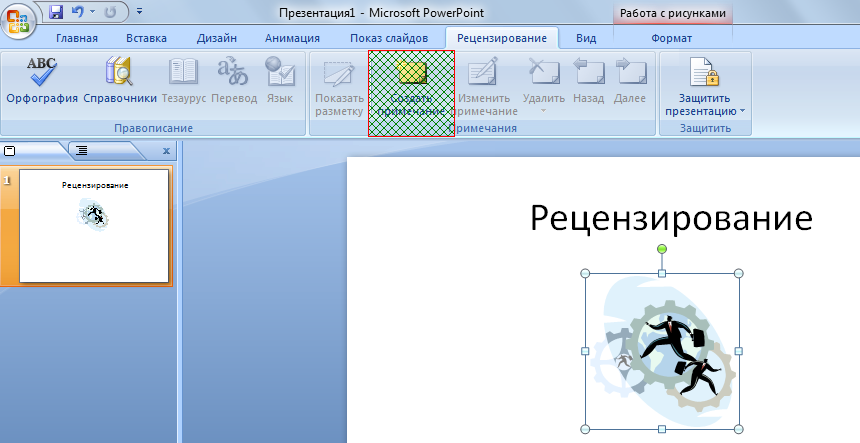
Task: Expand the Undo history dropdown arrow
Action: pyautogui.click(x=92, y=12)
